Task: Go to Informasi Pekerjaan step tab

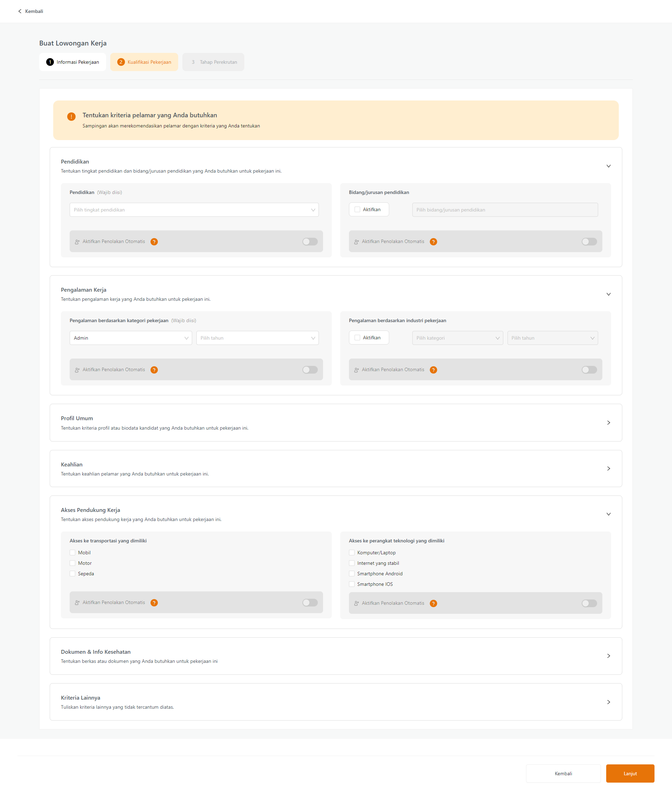Action: [72, 62]
